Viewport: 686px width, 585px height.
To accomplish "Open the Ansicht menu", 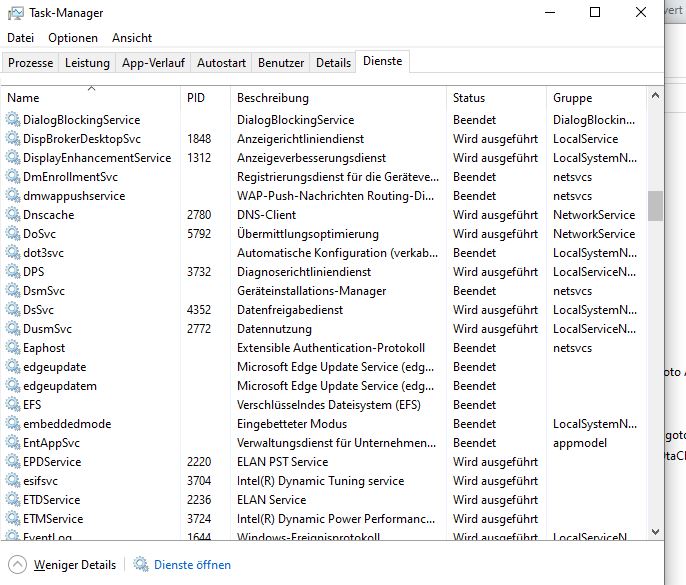I will (132, 38).
